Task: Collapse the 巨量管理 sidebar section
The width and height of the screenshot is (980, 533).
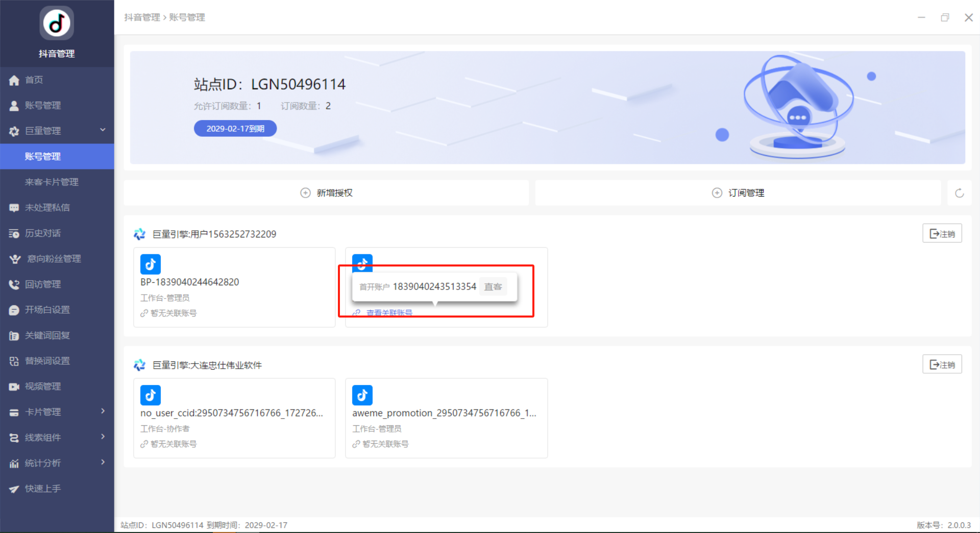Action: [103, 131]
